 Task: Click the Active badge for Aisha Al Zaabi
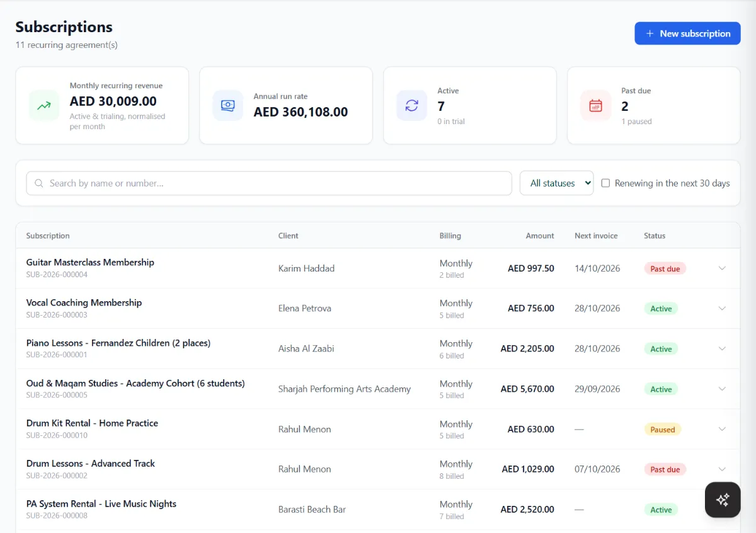pyautogui.click(x=661, y=349)
